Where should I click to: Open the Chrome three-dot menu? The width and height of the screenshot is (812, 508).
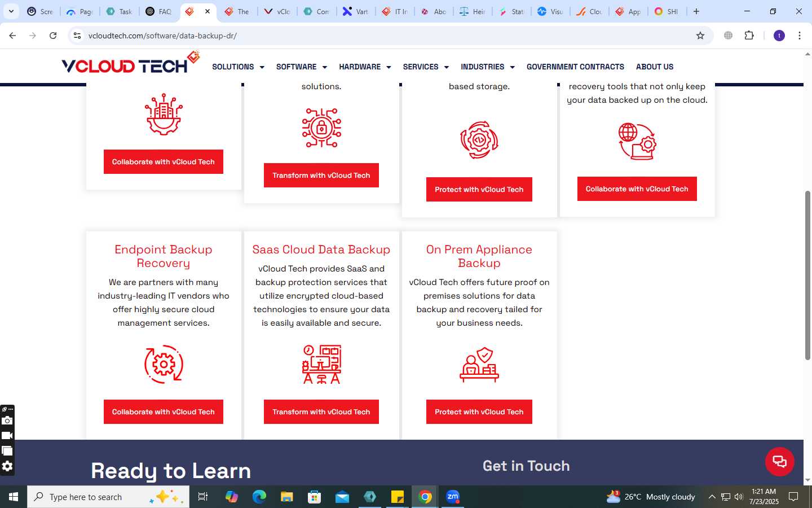[800, 36]
